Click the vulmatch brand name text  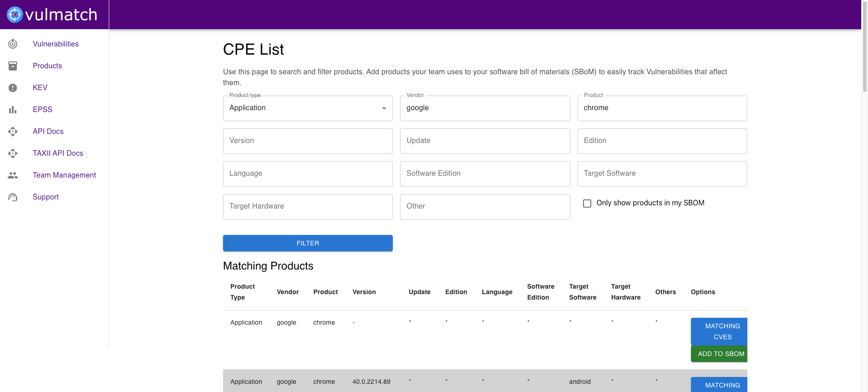click(x=61, y=15)
